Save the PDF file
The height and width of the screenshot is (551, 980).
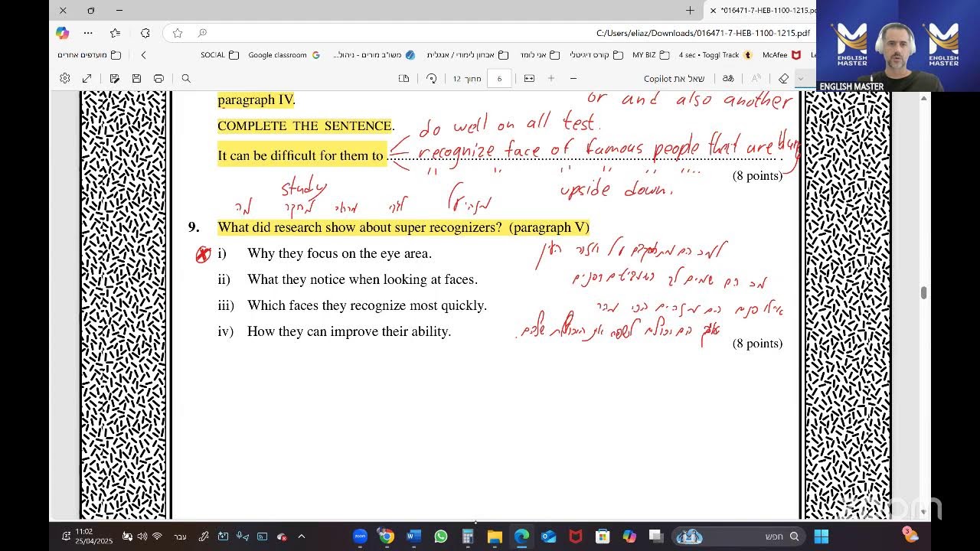(136, 78)
